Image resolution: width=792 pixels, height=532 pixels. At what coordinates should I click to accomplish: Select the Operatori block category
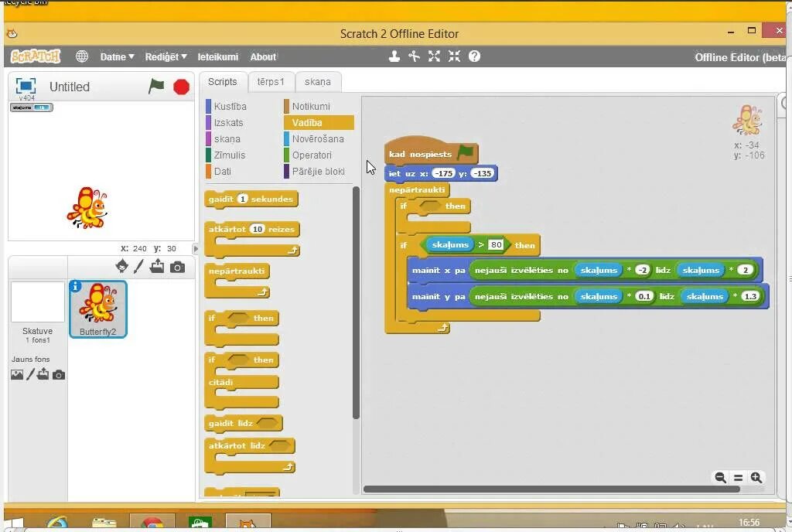click(x=312, y=155)
